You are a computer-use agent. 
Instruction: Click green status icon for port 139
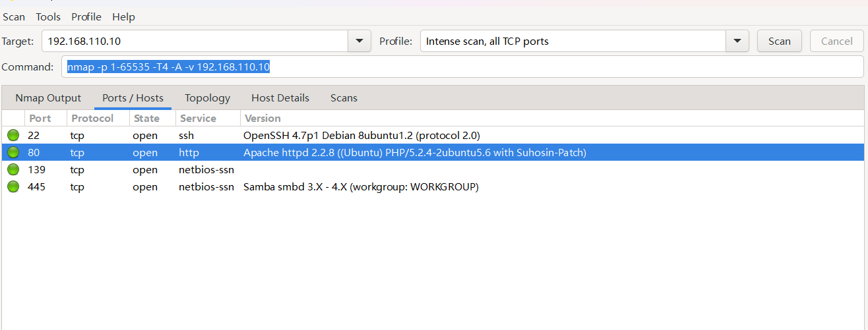[13, 170]
